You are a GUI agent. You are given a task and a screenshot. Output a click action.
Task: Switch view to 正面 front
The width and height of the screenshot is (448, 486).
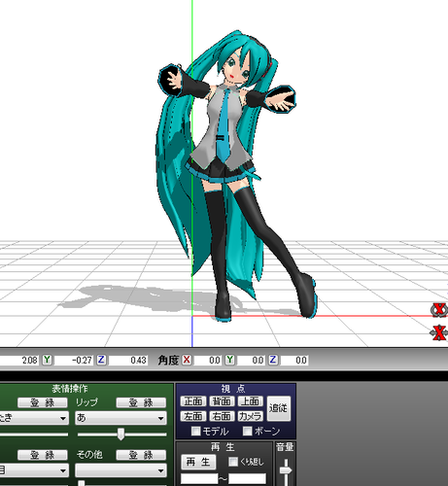[193, 401]
